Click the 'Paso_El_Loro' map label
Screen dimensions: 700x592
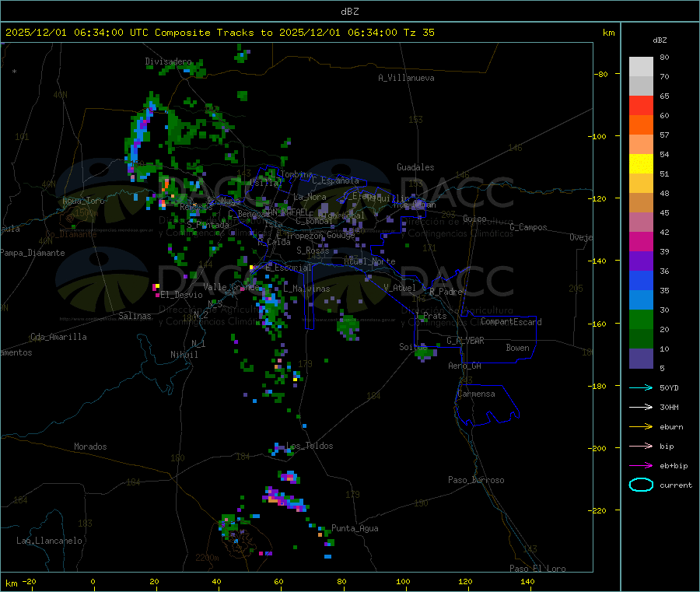point(538,569)
